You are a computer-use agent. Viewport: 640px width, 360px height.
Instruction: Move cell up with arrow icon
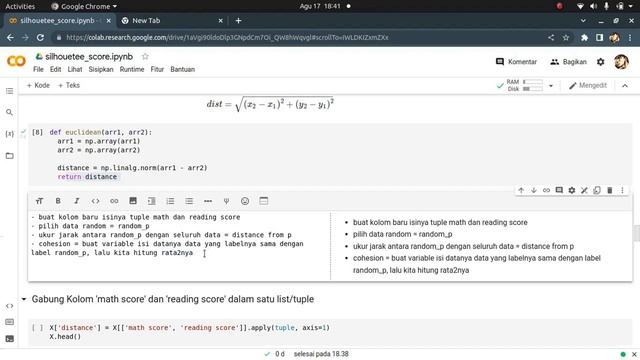point(521,190)
